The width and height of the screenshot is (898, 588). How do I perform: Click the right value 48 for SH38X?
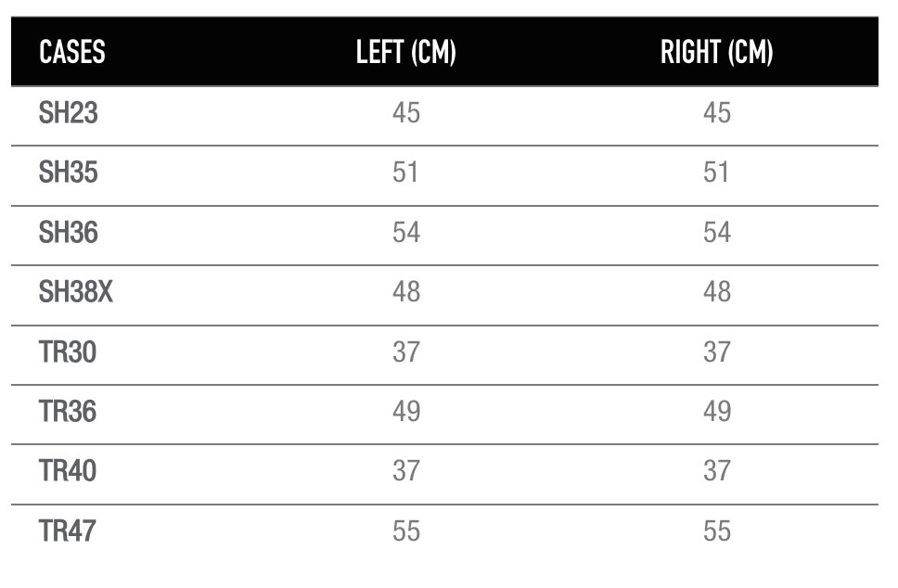coord(717,291)
